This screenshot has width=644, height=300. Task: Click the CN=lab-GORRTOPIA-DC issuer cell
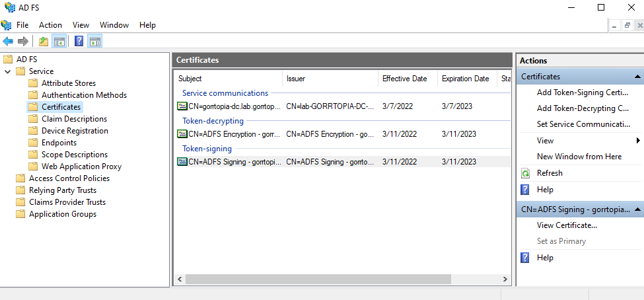(331, 106)
